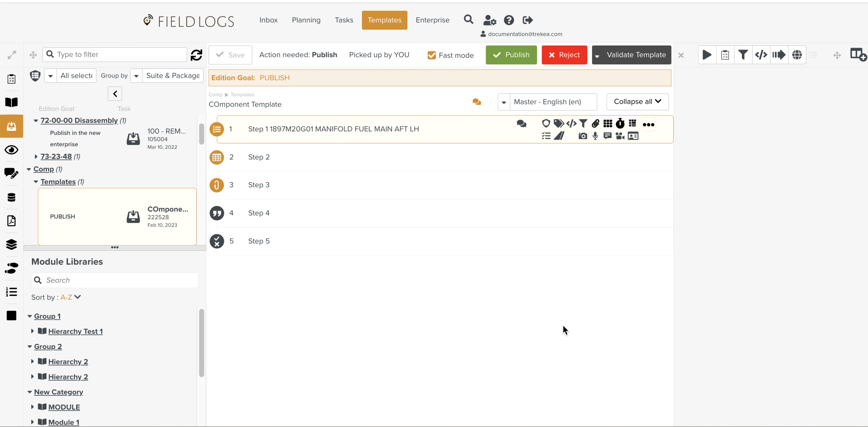
Task: Click the microphone icon in Step 1 toolbar
Action: point(595,136)
